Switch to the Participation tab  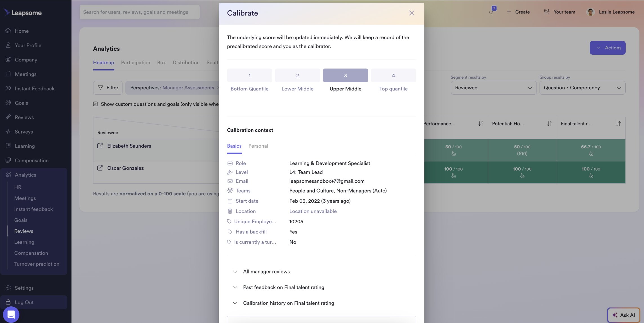click(135, 63)
